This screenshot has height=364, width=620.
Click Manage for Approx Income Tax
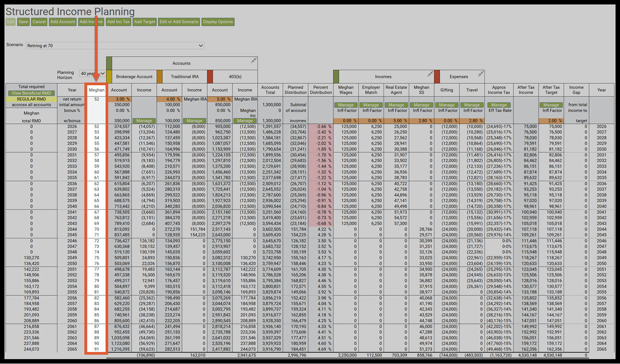(499, 105)
